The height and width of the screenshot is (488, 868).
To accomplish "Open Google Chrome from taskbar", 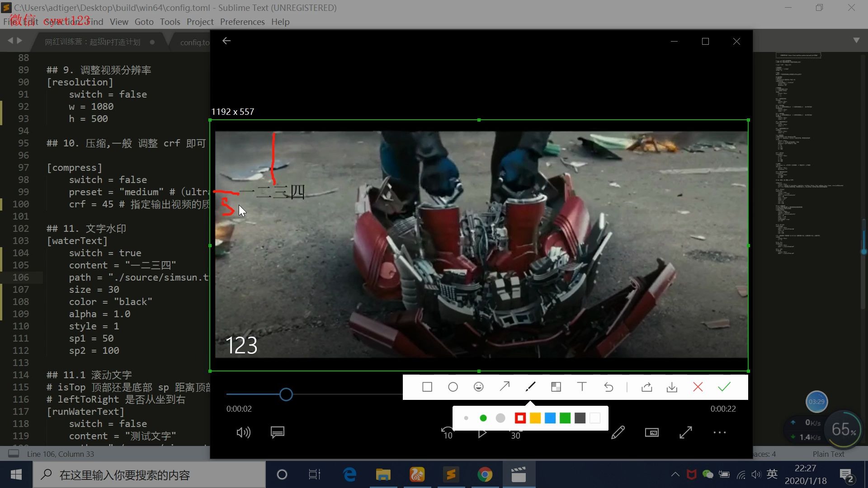I will 485,475.
